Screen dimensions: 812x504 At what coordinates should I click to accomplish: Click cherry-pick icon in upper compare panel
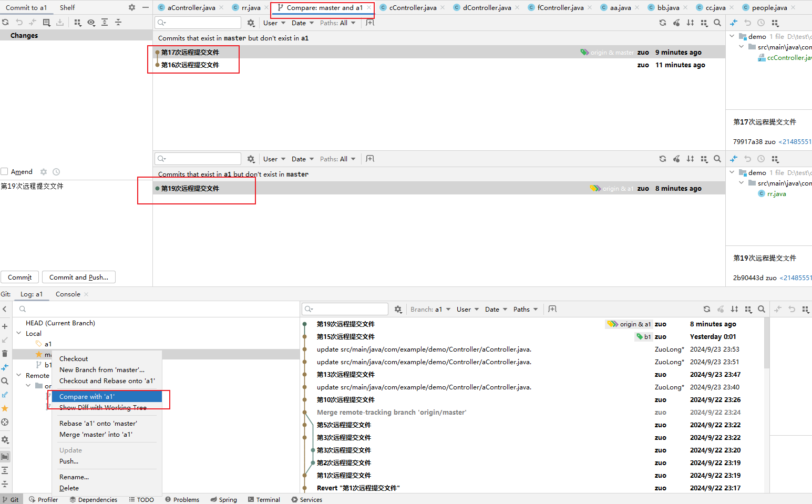tap(676, 23)
